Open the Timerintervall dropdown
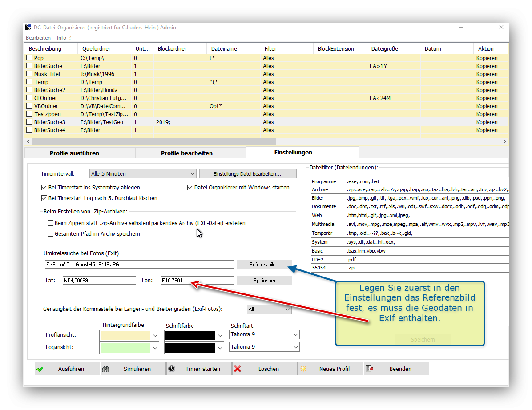The height and width of the screenshot is (410, 532). [142, 174]
